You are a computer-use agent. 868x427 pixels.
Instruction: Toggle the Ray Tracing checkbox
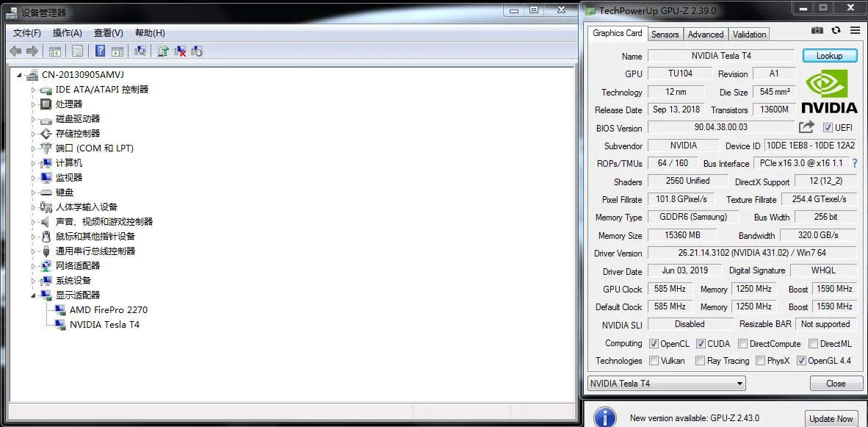tap(701, 361)
